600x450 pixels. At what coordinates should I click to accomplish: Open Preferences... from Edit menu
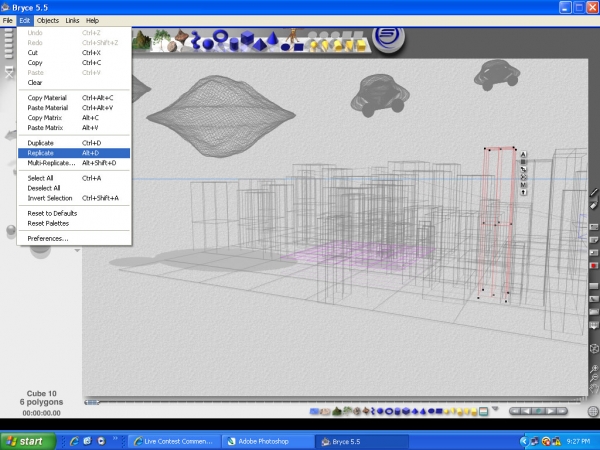click(74, 239)
